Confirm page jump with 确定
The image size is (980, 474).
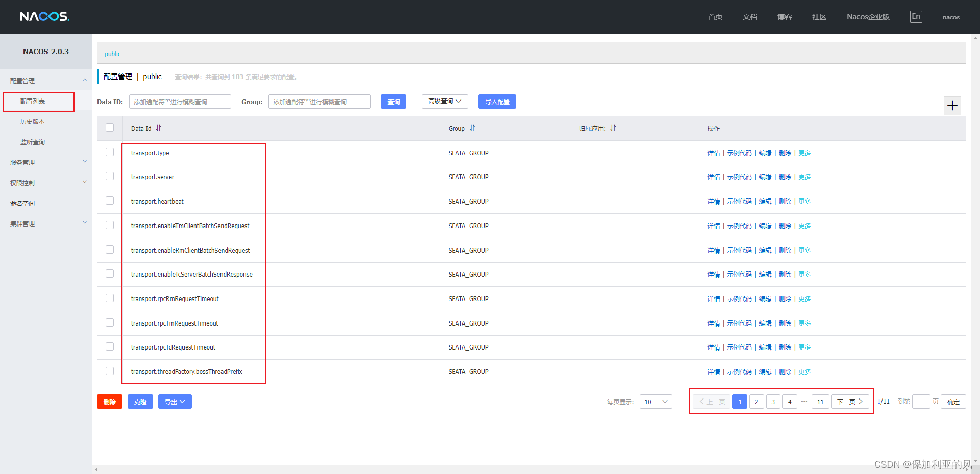coord(953,402)
